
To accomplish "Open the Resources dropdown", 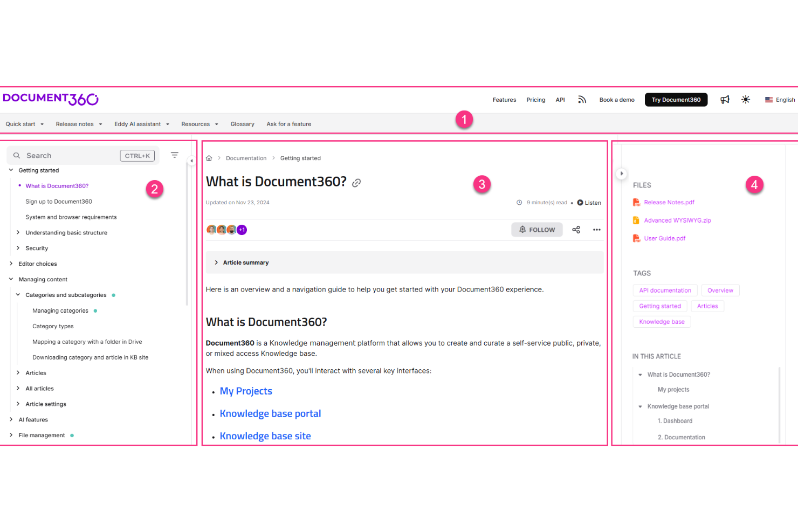I will (x=200, y=124).
